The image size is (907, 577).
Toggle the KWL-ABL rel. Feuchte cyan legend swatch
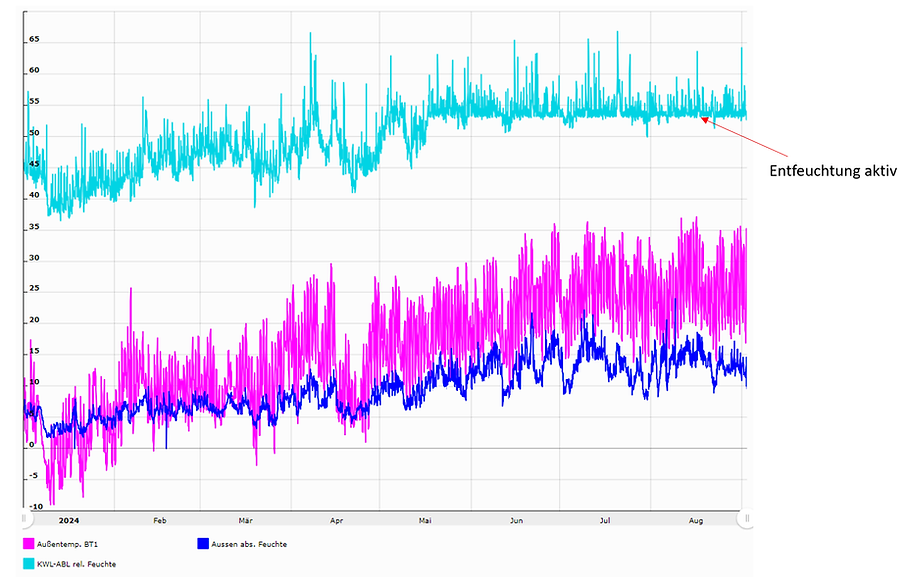tap(29, 564)
